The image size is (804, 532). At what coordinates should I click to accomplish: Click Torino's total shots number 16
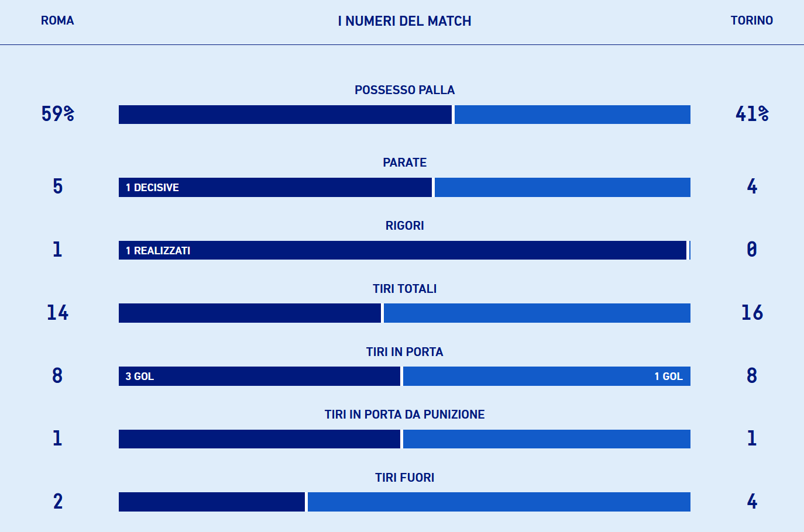(x=751, y=313)
